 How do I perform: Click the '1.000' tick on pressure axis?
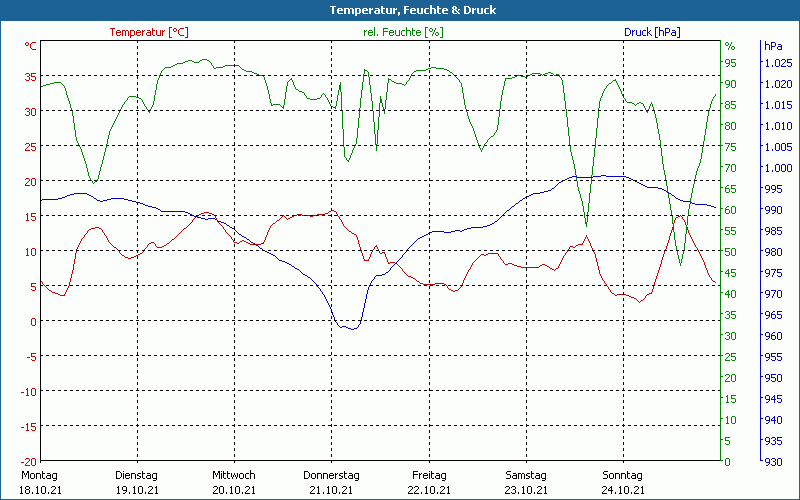pyautogui.click(x=778, y=168)
